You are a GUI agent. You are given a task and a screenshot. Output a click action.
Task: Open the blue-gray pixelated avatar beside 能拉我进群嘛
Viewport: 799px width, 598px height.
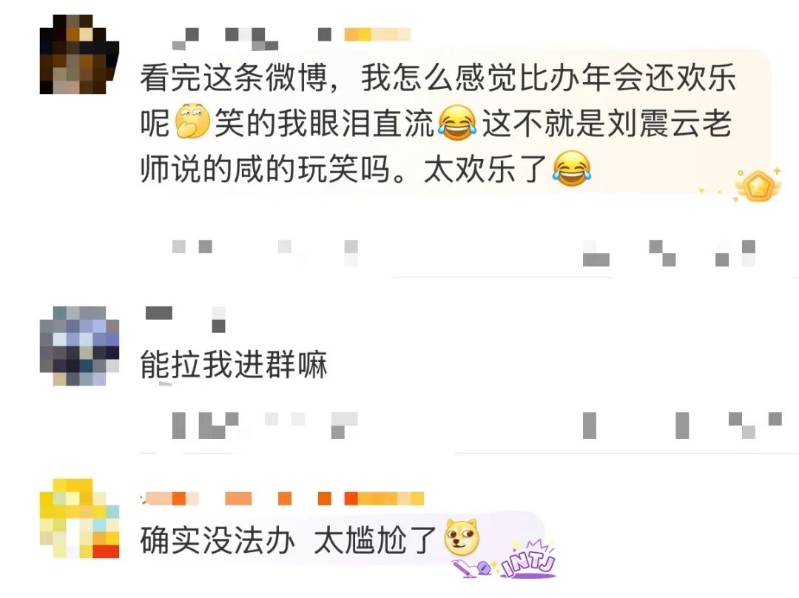click(79, 345)
